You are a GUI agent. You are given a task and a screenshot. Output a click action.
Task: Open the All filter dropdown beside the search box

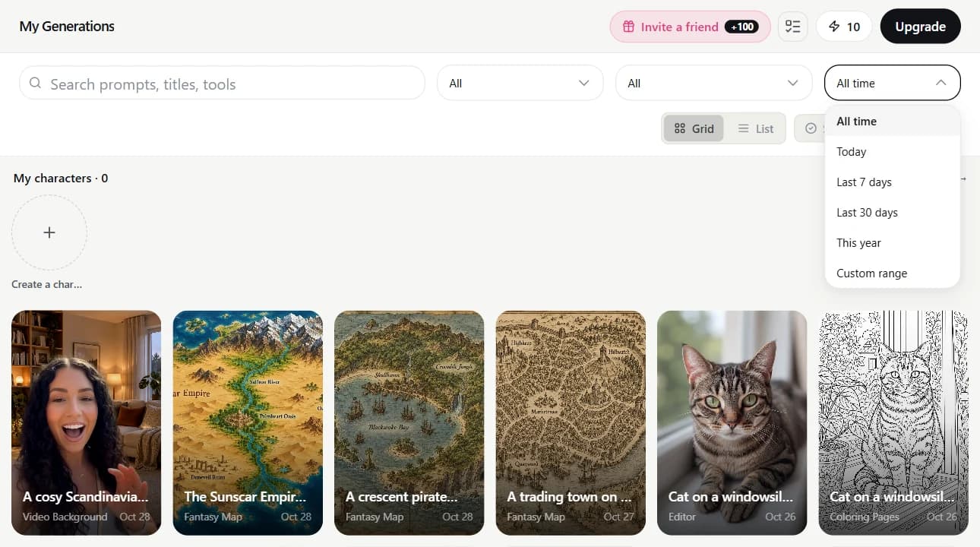pyautogui.click(x=520, y=83)
